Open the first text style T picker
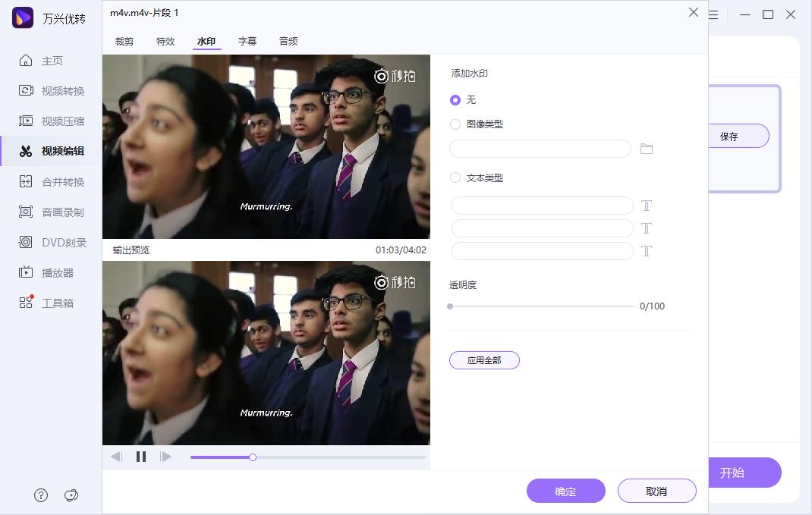 647,205
